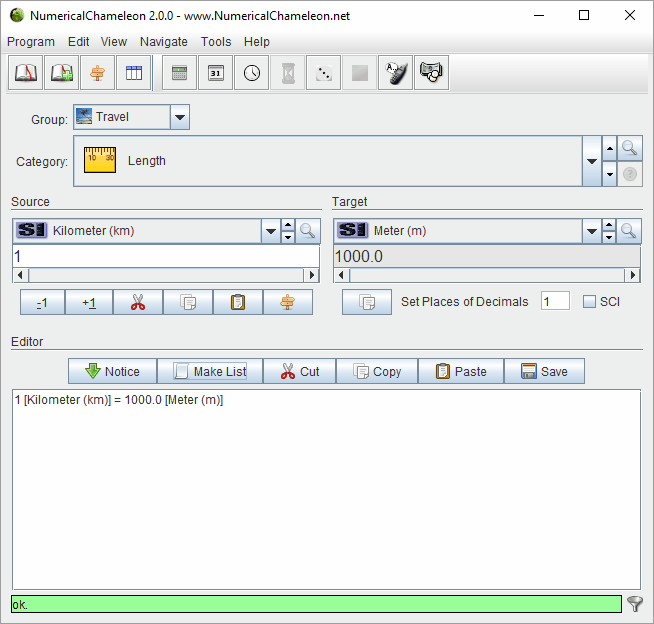The image size is (654, 624).
Task: Step Category up with the arrow
Action: (609, 148)
